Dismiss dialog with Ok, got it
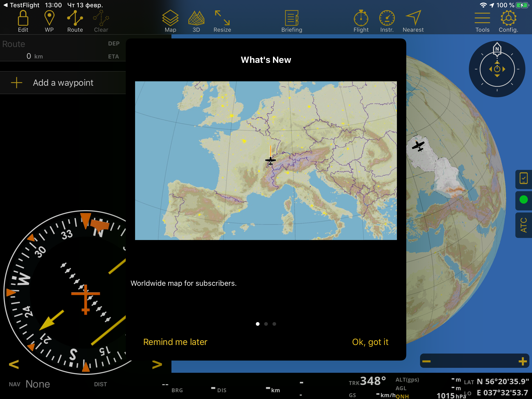The height and width of the screenshot is (399, 532). point(370,342)
